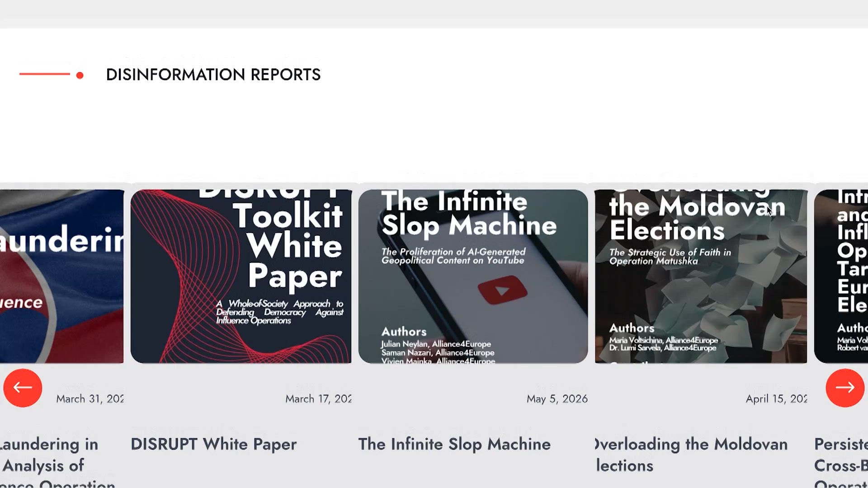
Task: Open the laundering report cover with flag
Action: point(61,276)
